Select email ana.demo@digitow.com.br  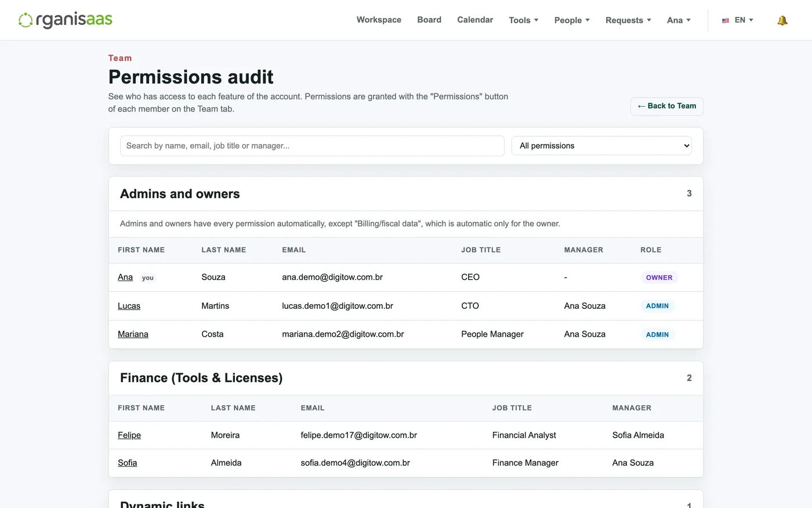(332, 278)
